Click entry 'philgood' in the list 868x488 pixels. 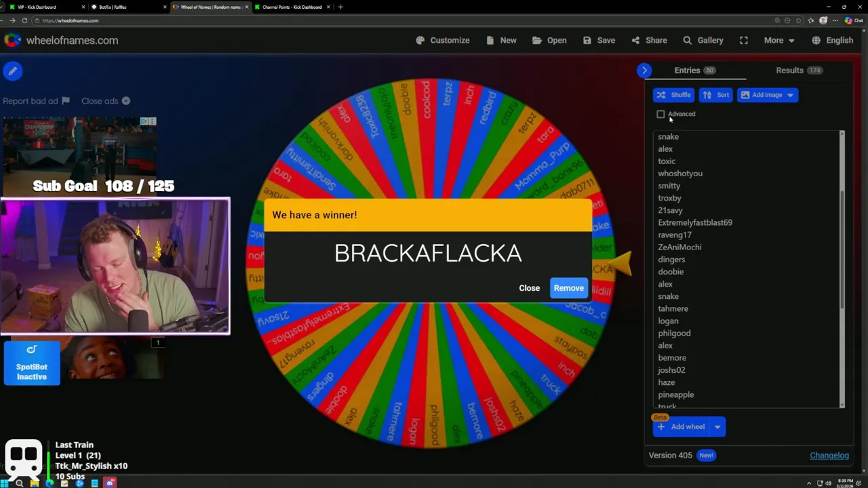tap(674, 333)
